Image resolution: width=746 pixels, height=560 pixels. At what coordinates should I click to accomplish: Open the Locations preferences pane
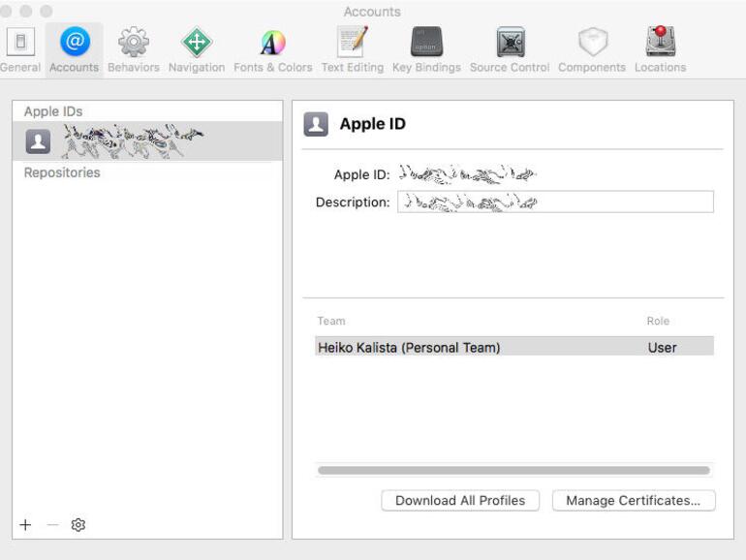coord(661,50)
